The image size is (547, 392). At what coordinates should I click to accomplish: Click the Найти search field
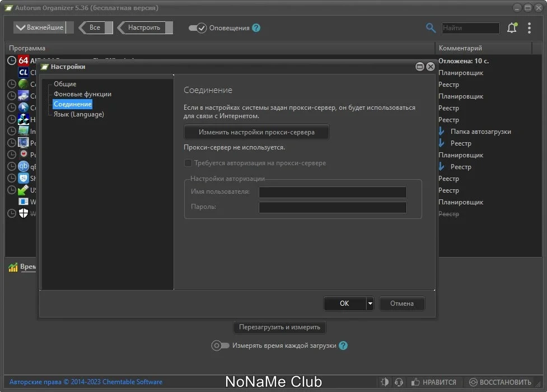point(471,28)
